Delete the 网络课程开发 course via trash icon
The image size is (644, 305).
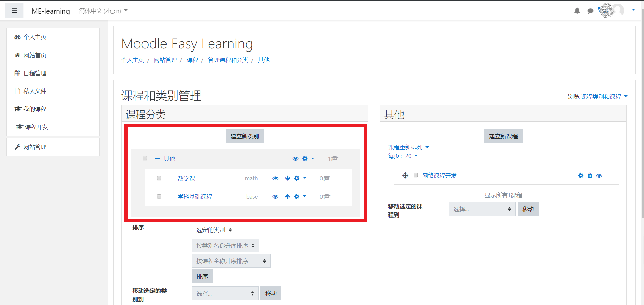[x=590, y=176]
